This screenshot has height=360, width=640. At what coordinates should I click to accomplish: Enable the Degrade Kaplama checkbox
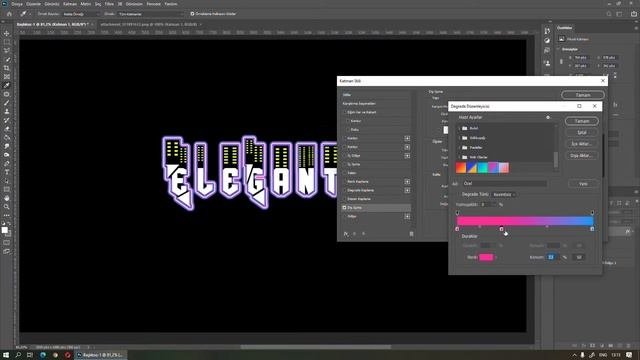tap(344, 190)
